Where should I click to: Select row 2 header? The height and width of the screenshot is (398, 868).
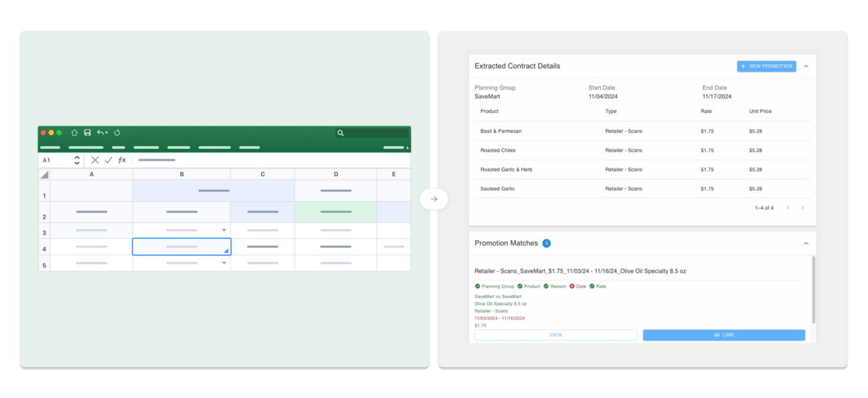tap(44, 212)
